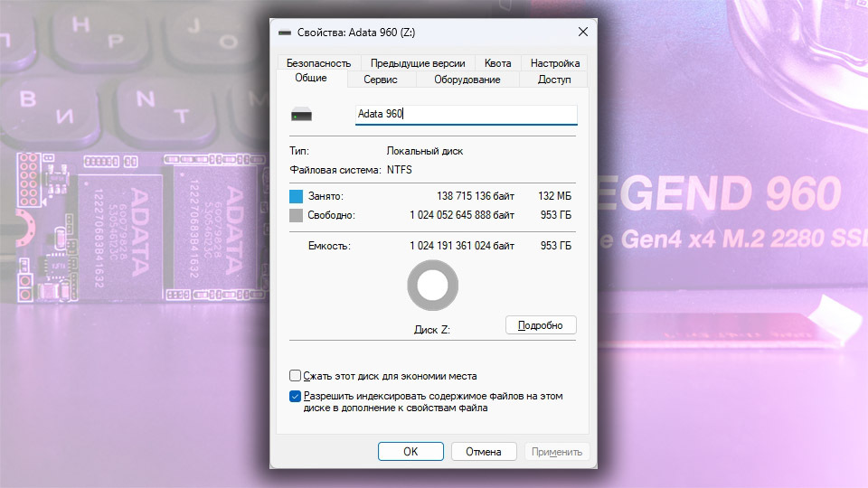Click the gray Свободно color square
This screenshot has width=868, height=488.
(297, 215)
